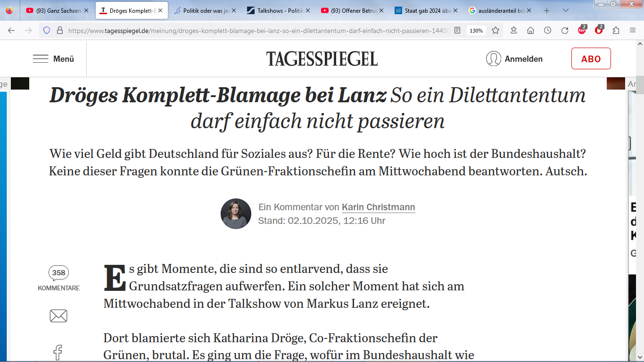Image resolution: width=644 pixels, height=362 pixels.
Task: Toggle reader view in the address bar
Action: [x=457, y=30]
